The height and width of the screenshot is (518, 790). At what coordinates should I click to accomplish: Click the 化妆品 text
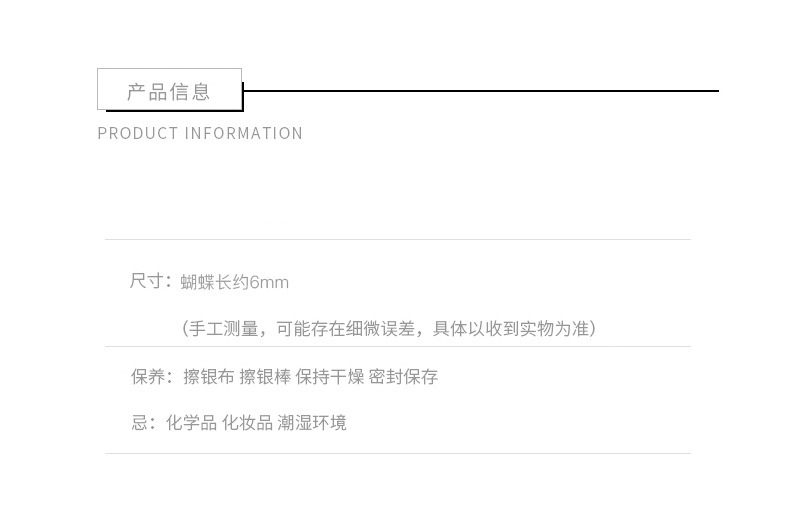click(246, 423)
